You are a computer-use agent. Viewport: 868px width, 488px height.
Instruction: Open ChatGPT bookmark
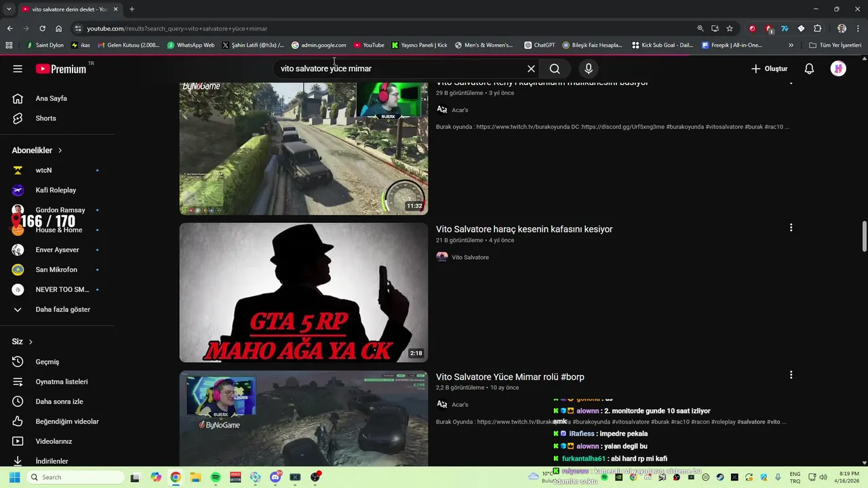click(540, 45)
